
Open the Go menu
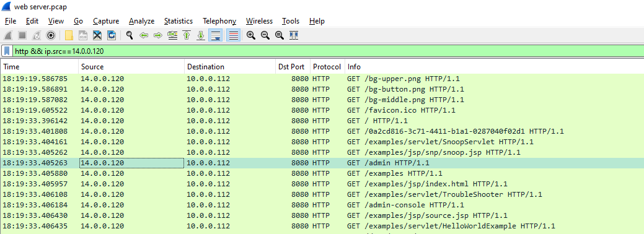[79, 21]
